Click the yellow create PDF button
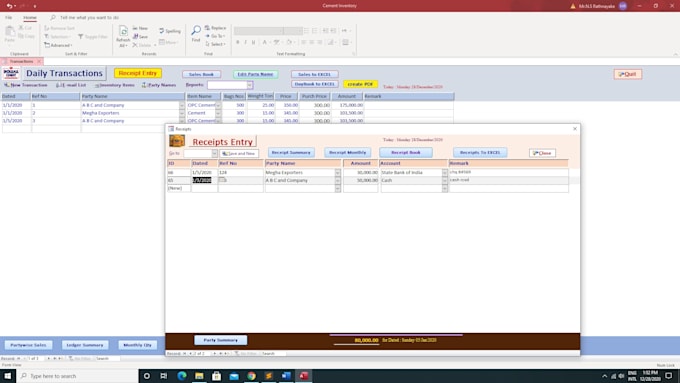 click(360, 84)
